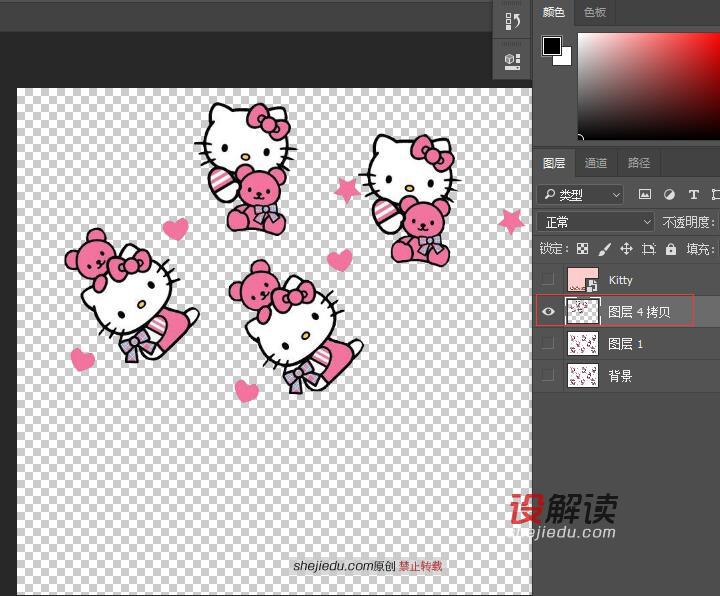Click the black foreground color swatch

[551, 46]
